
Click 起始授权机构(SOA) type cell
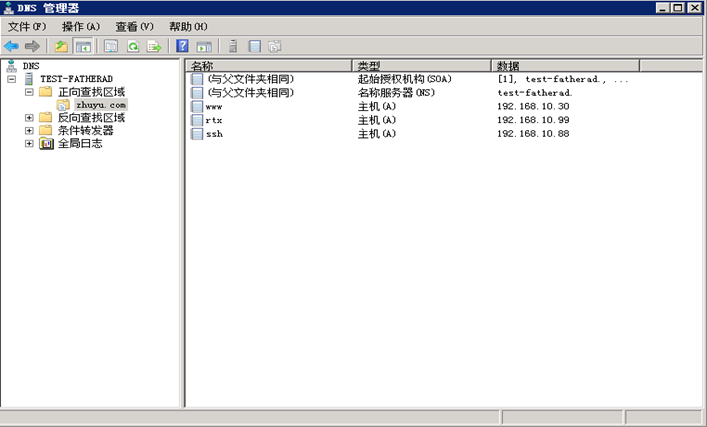pos(404,79)
